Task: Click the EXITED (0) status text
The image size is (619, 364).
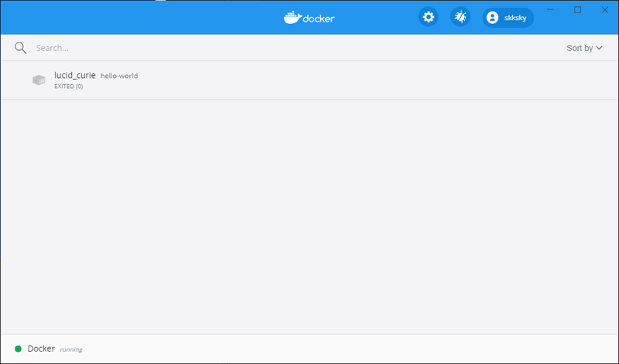Action: coord(69,87)
